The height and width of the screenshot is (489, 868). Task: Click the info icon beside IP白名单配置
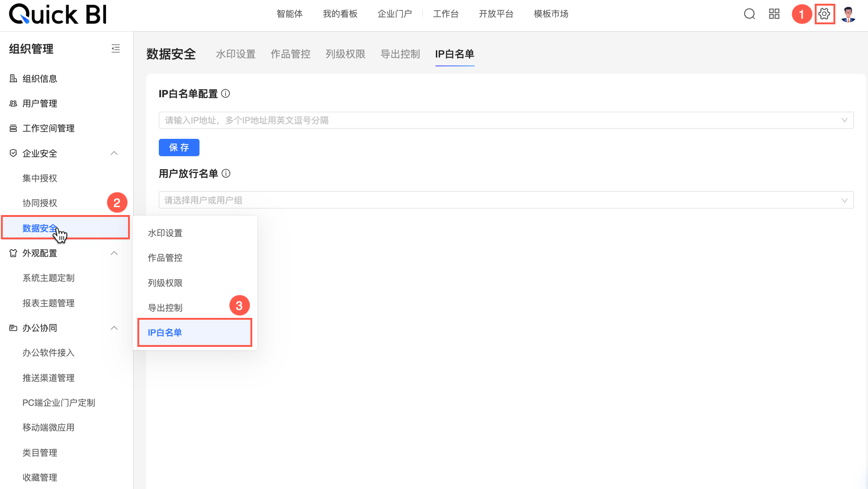click(226, 93)
